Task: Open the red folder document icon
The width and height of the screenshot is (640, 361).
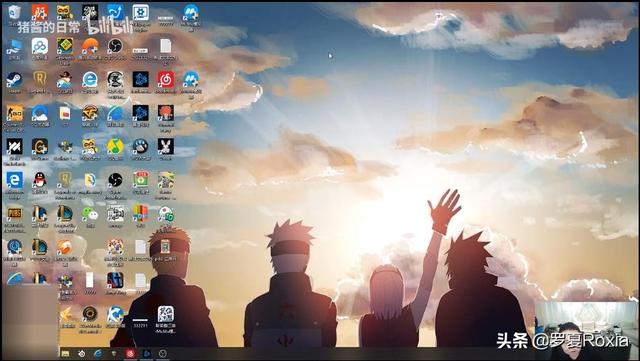Action: 64,113
